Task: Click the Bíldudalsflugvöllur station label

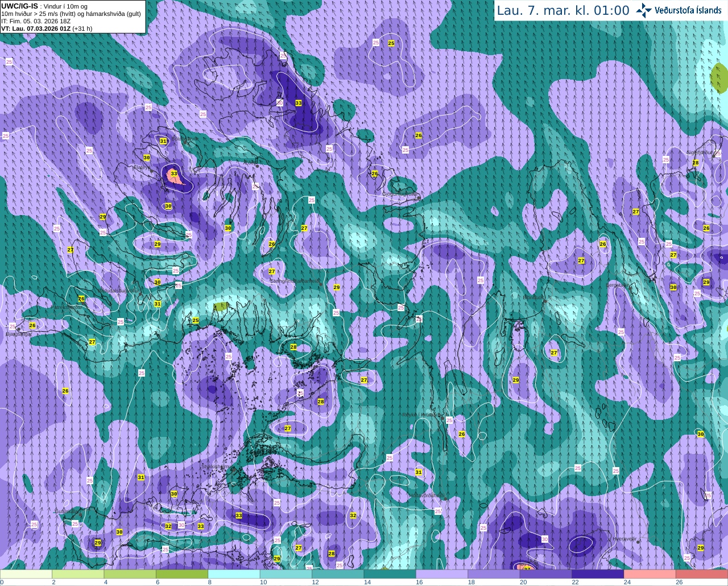Action: (118, 290)
